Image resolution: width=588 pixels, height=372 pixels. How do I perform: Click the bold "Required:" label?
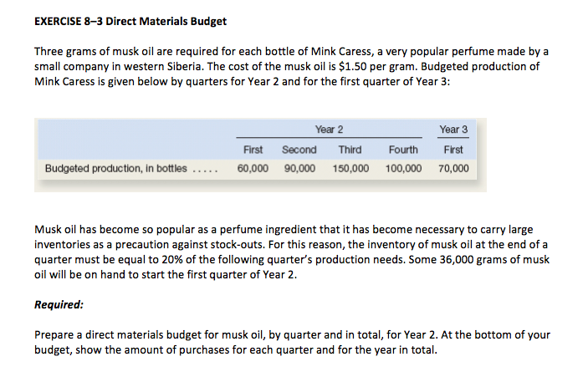tap(60, 304)
